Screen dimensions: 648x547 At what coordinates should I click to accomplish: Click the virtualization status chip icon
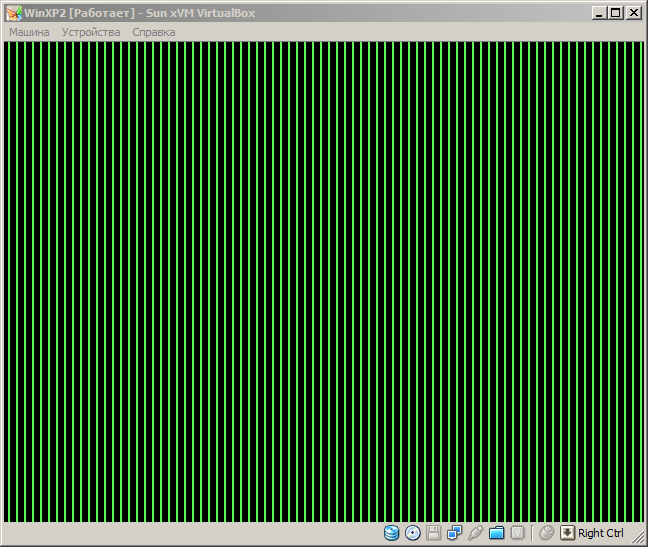coord(517,533)
